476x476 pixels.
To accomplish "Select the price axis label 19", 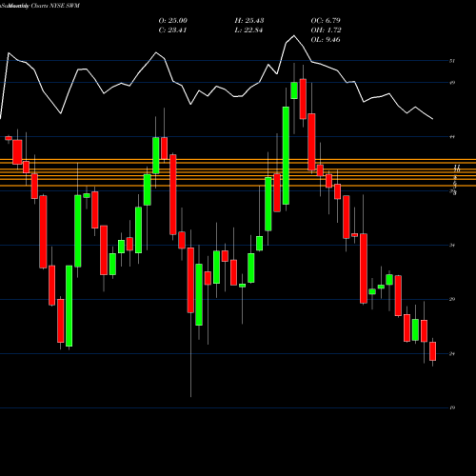I will click(452, 407).
